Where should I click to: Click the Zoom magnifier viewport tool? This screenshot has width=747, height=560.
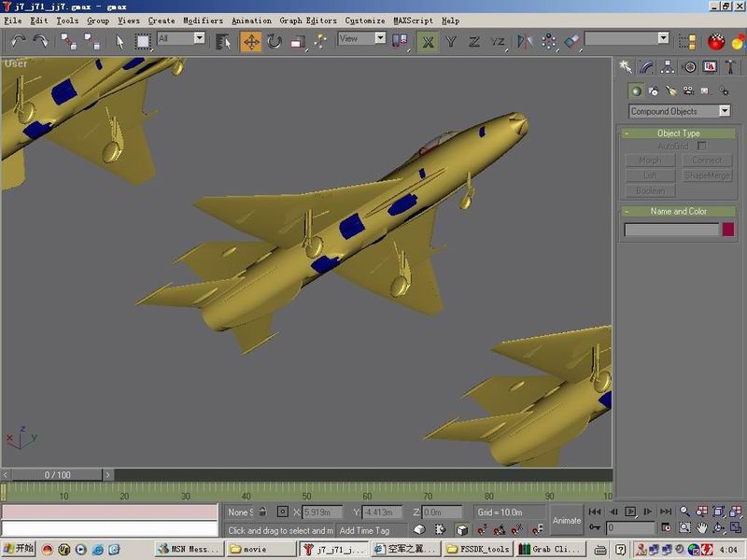(684, 511)
